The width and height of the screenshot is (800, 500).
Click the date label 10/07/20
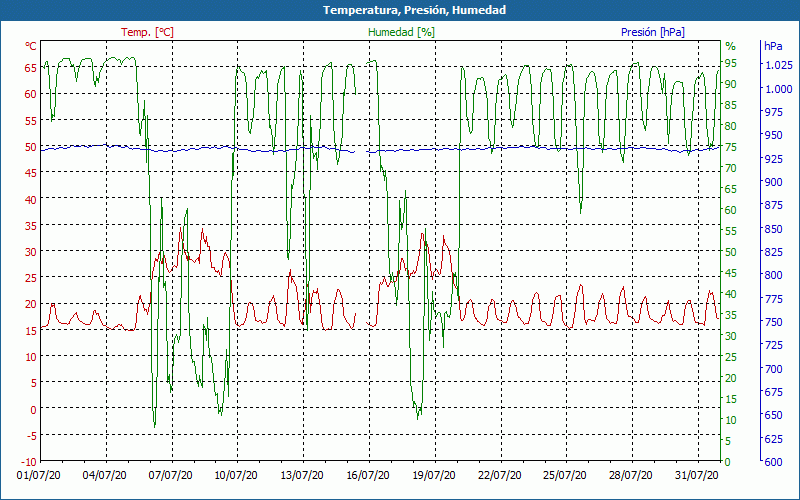[x=236, y=475]
